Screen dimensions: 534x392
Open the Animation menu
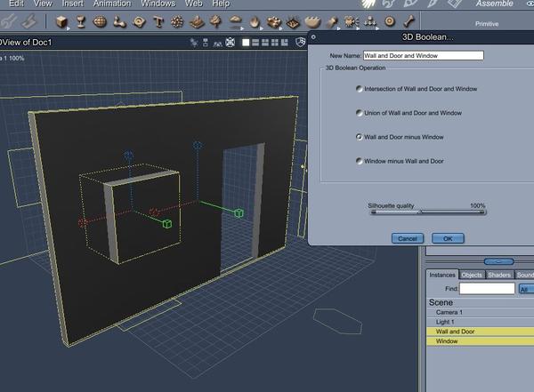pos(112,4)
